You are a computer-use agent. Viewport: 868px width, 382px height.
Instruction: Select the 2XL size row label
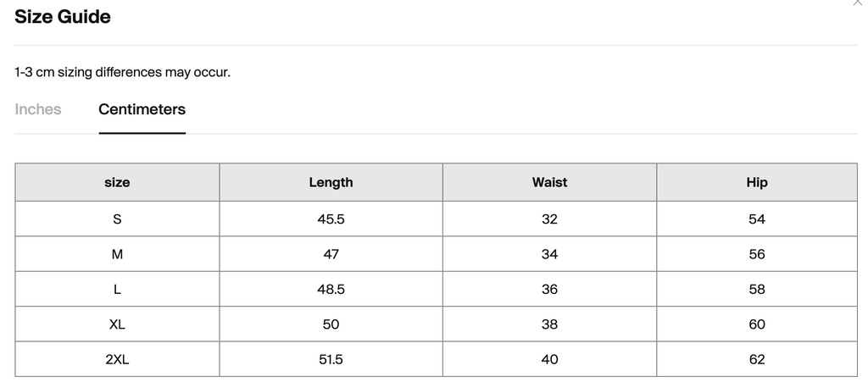117,359
